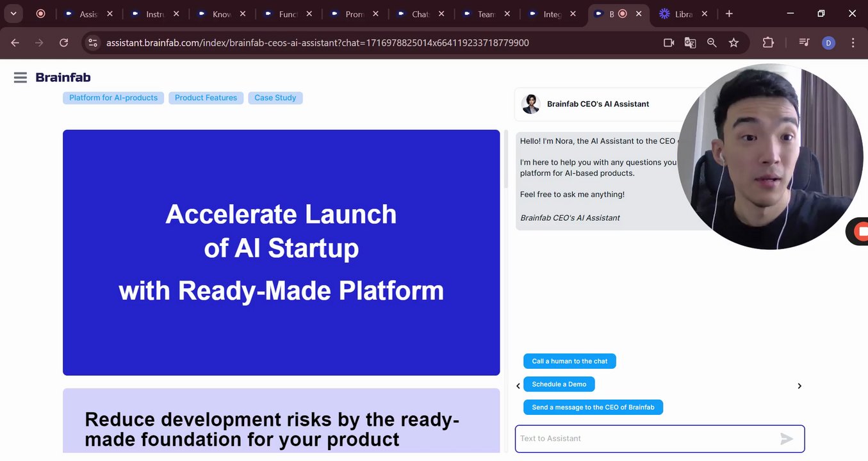Click the Feel free to ask me anything text
868x461 pixels.
(x=572, y=194)
